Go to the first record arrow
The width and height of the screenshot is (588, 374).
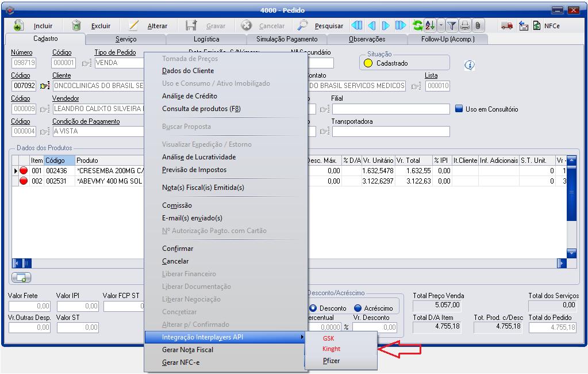[356, 25]
